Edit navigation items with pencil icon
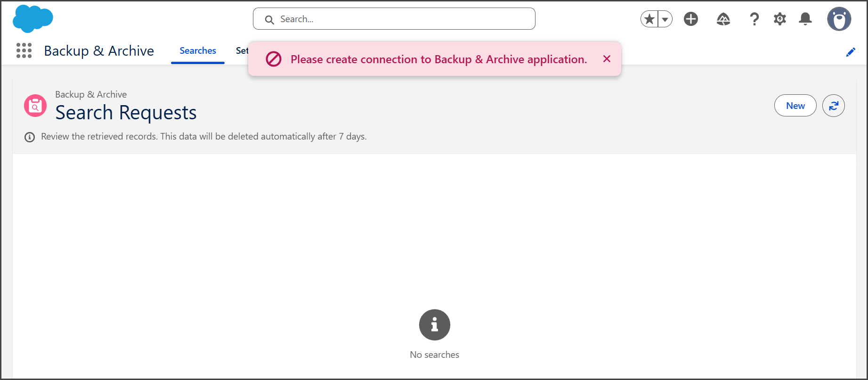The height and width of the screenshot is (380, 868). 851,52
